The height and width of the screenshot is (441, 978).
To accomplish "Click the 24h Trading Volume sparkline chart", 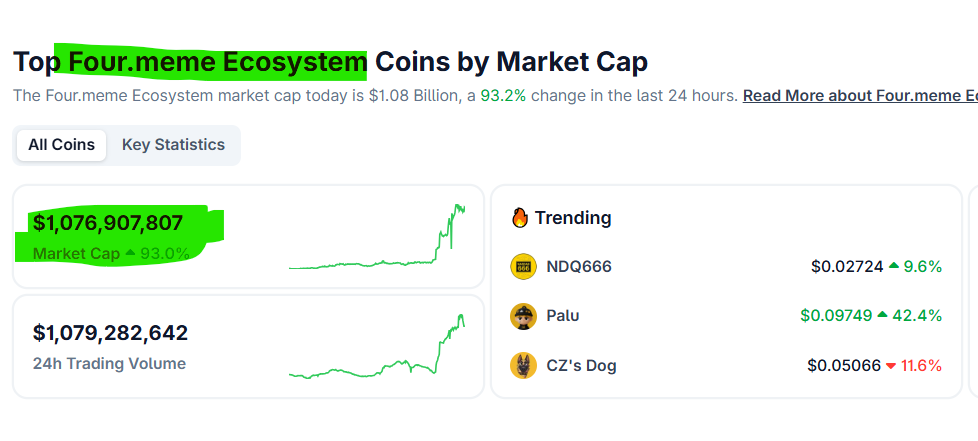I will click(377, 348).
